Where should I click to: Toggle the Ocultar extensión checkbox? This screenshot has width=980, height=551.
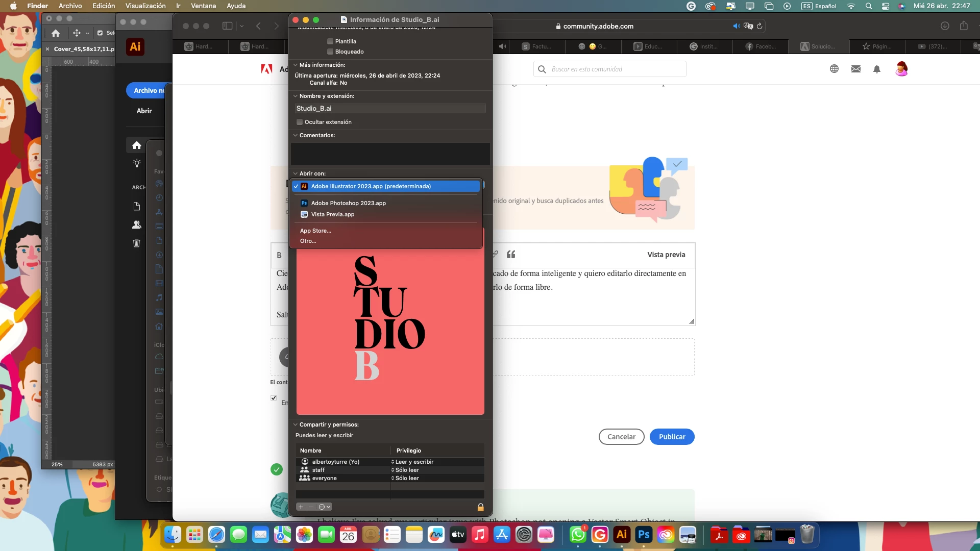pos(300,122)
